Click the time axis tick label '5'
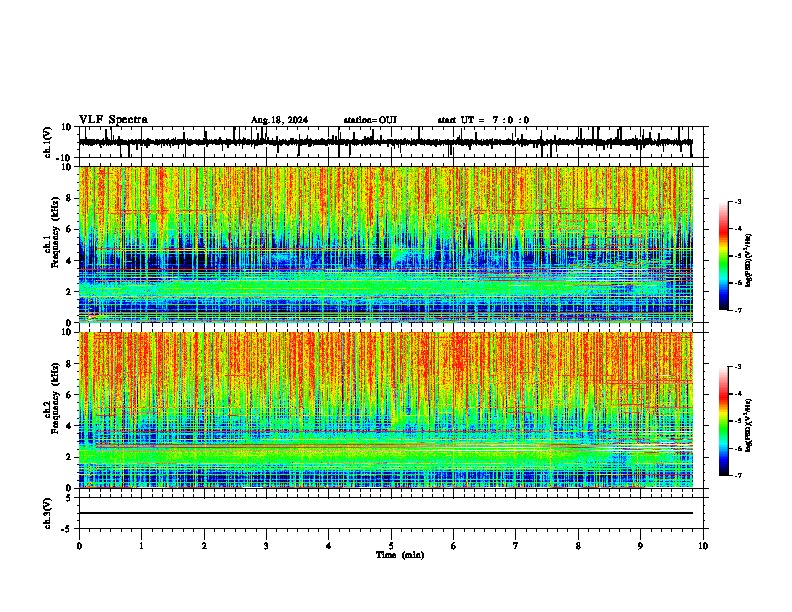Viewport: 792px width, 612px height. (x=391, y=546)
